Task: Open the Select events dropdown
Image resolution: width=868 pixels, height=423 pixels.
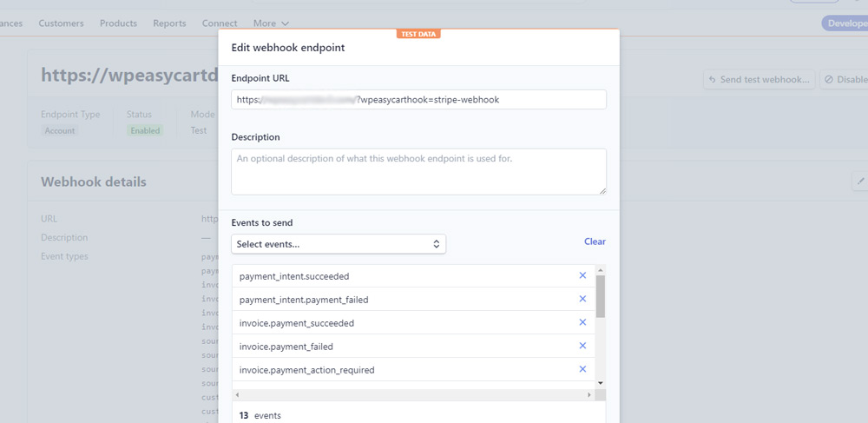Action: pos(339,244)
